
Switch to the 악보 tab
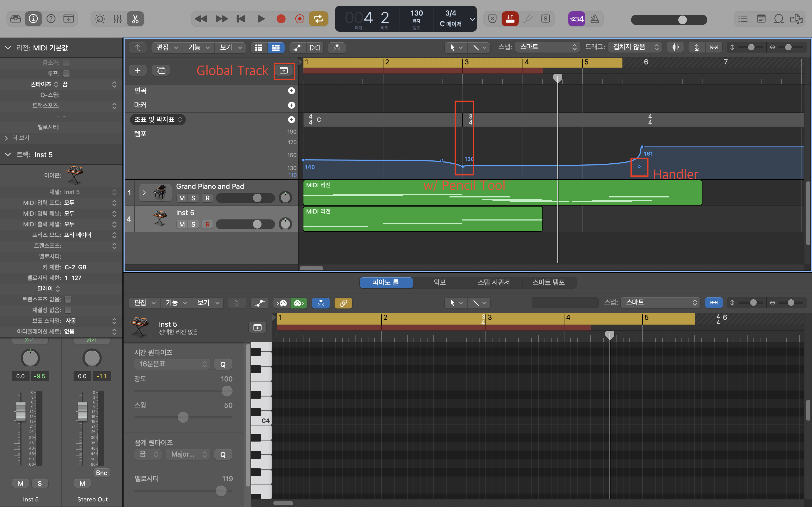pos(440,282)
